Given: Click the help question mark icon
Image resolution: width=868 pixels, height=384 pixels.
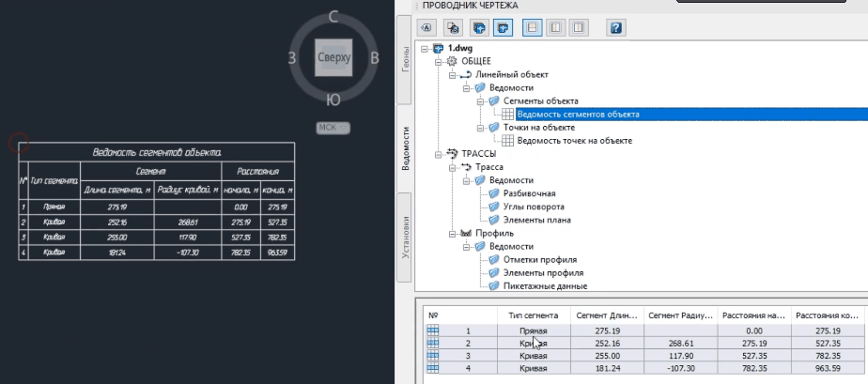Looking at the screenshot, I should (617, 27).
